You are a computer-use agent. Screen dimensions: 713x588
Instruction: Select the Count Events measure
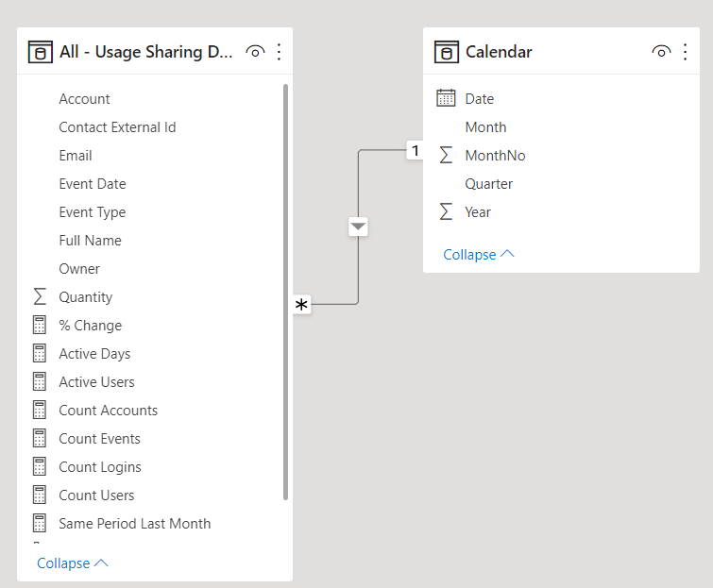click(x=99, y=439)
